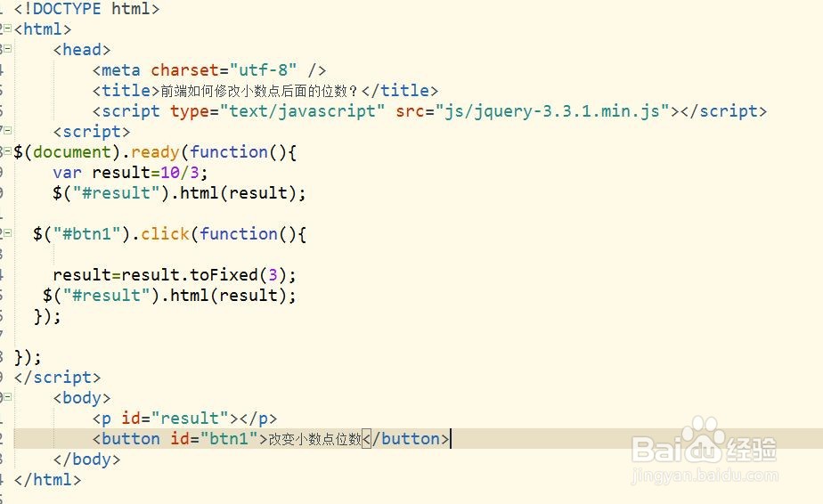Image resolution: width=823 pixels, height=504 pixels.
Task: Collapse the #btn1 click function fold marker
Action: [7, 233]
